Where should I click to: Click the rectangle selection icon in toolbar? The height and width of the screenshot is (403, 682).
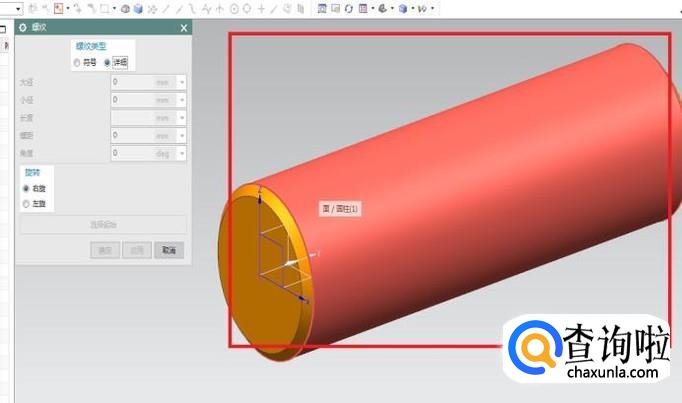pos(104,8)
